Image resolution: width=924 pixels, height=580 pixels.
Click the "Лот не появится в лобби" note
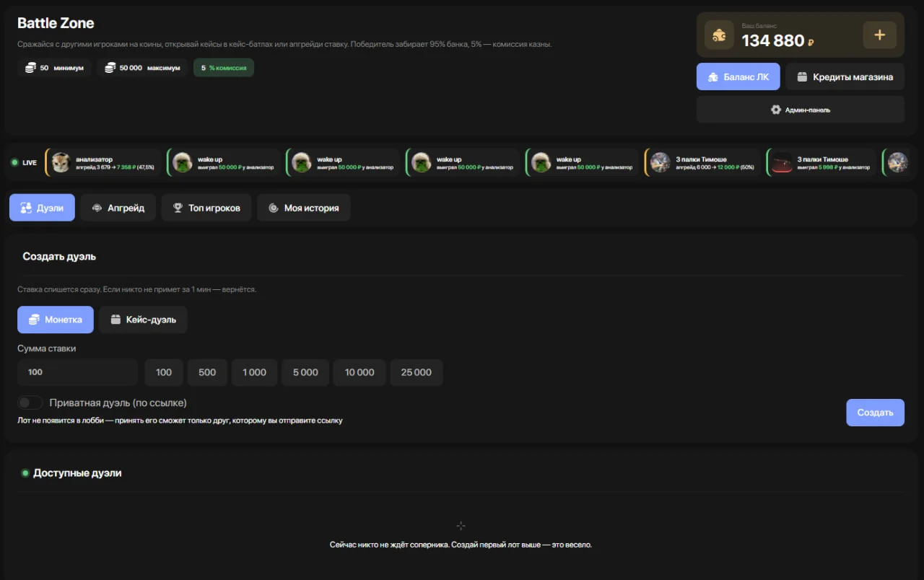click(x=180, y=420)
